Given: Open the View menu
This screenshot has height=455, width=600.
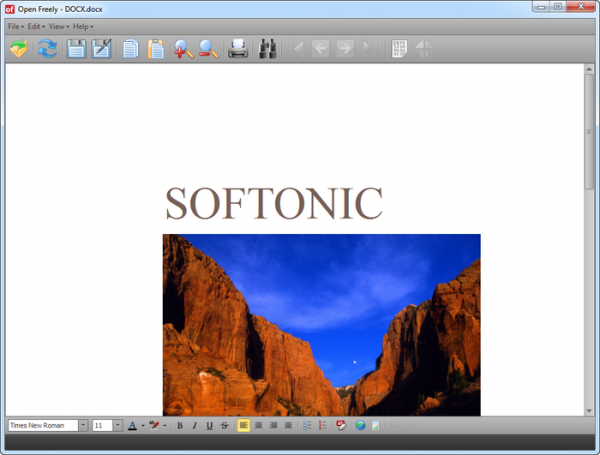Looking at the screenshot, I should pyautogui.click(x=59, y=26).
